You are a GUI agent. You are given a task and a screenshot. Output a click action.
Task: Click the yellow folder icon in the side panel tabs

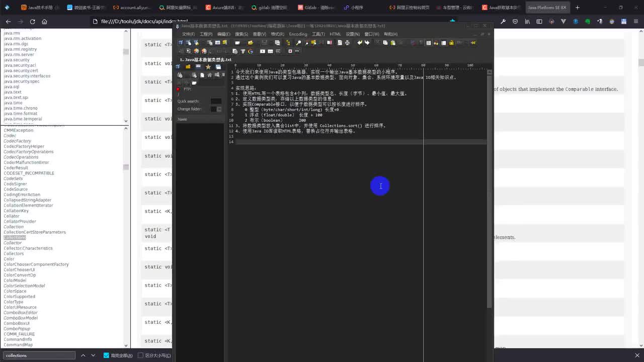click(x=188, y=67)
